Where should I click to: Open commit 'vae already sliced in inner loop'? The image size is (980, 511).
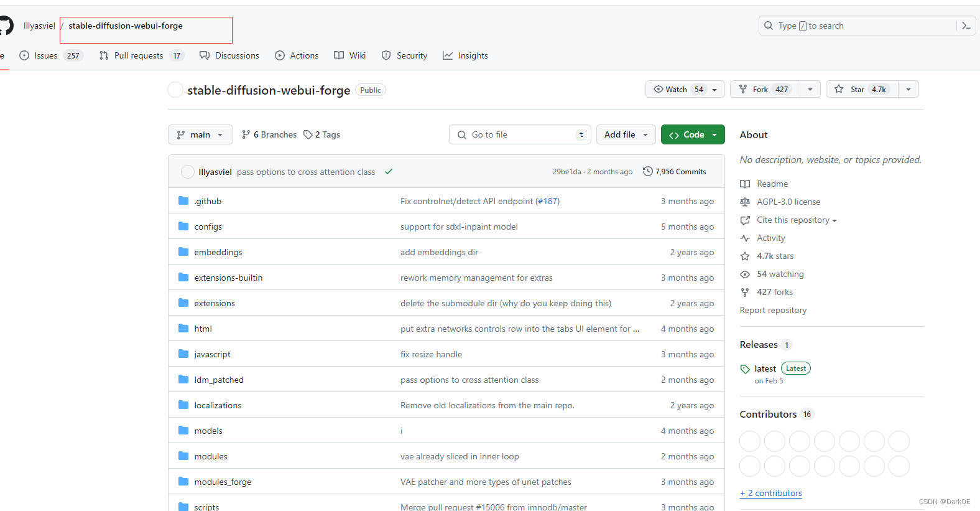(460, 456)
